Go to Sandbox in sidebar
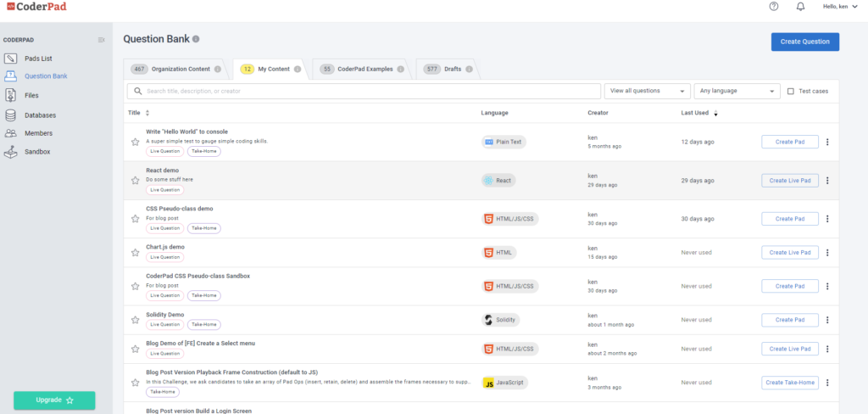868x414 pixels. click(36, 152)
